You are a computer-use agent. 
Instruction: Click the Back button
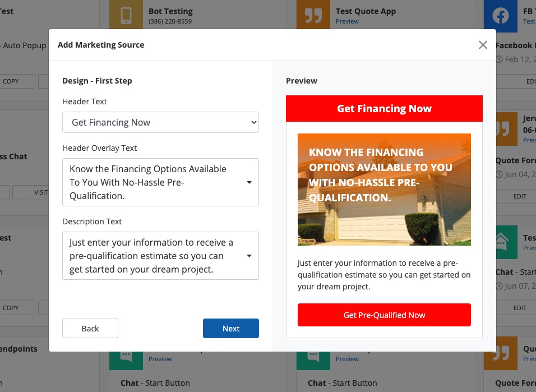[90, 329]
